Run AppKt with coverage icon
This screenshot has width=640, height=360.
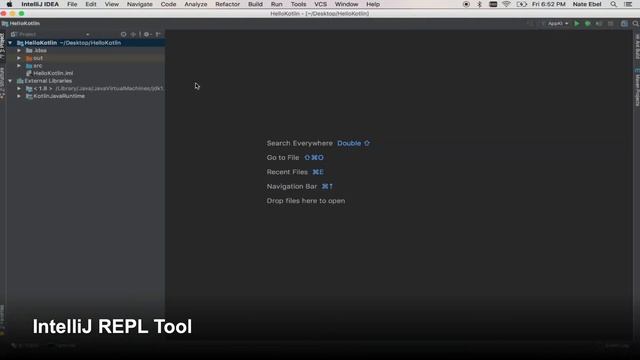point(599,24)
